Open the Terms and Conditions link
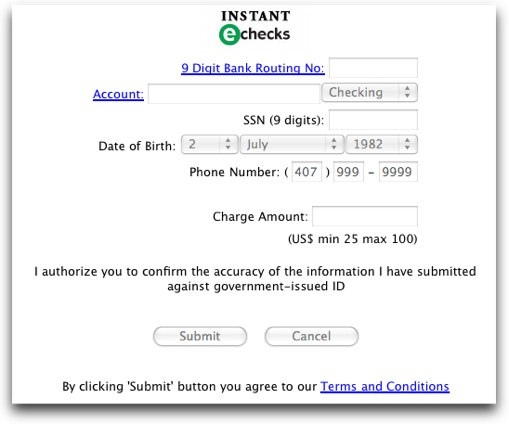Screen dimensions: 509x424 [385, 386]
